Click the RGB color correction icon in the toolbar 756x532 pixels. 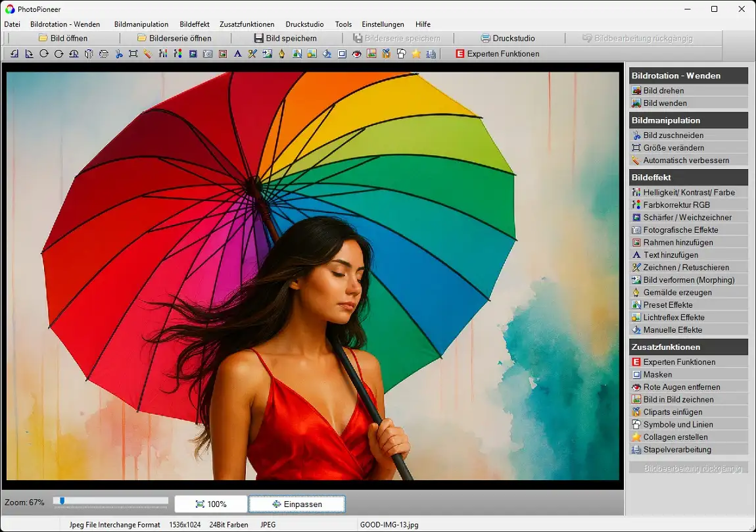click(x=177, y=54)
